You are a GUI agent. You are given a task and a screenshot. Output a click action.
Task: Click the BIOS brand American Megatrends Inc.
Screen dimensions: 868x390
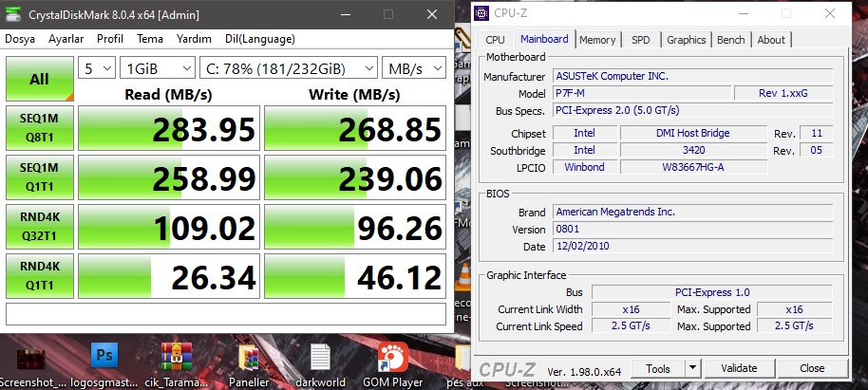[693, 212]
